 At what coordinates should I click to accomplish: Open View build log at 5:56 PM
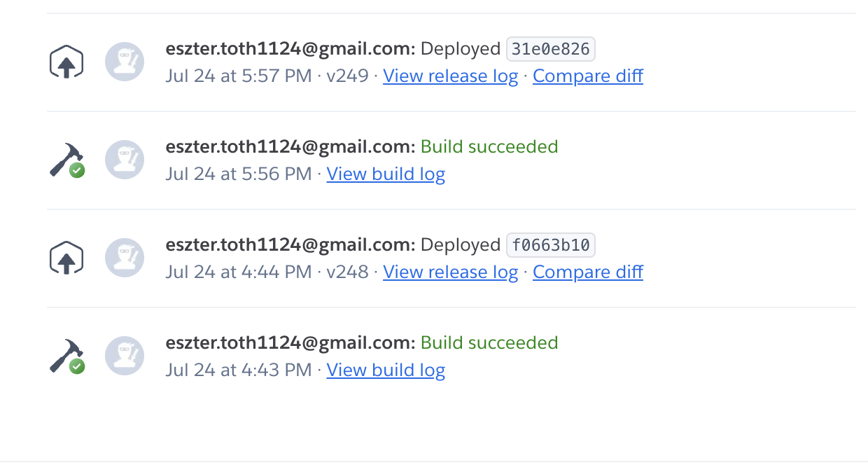[386, 174]
